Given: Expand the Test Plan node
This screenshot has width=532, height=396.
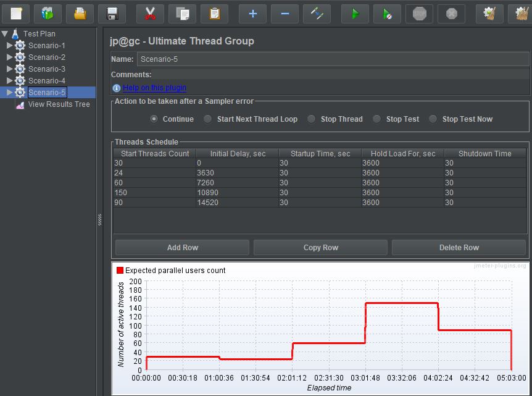Looking at the screenshot, I should coord(5,33).
